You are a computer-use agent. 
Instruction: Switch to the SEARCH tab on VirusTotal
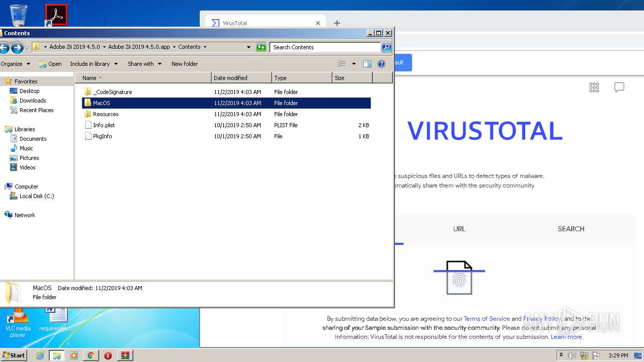571,229
